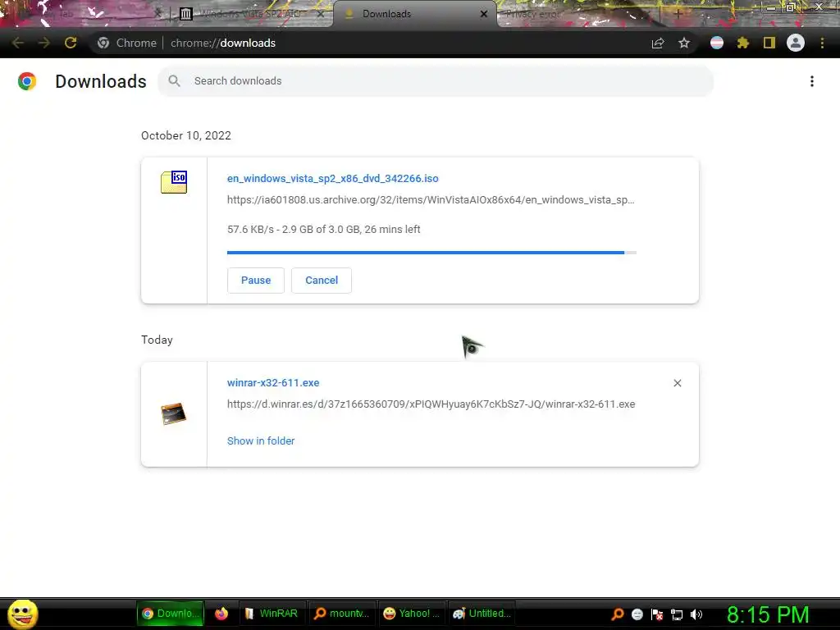840x630 pixels.
Task: Remove winrar-x32-611.exe from the list
Action: click(x=677, y=383)
